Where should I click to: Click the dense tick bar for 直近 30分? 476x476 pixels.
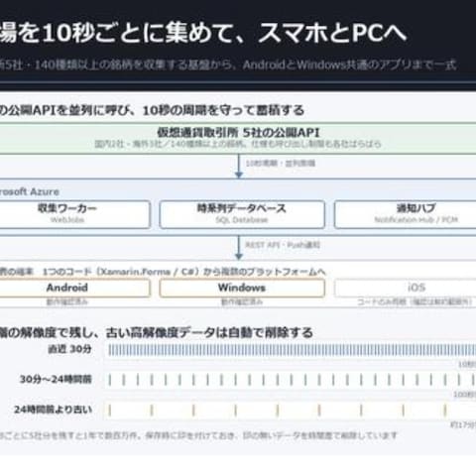pyautogui.click(x=291, y=350)
